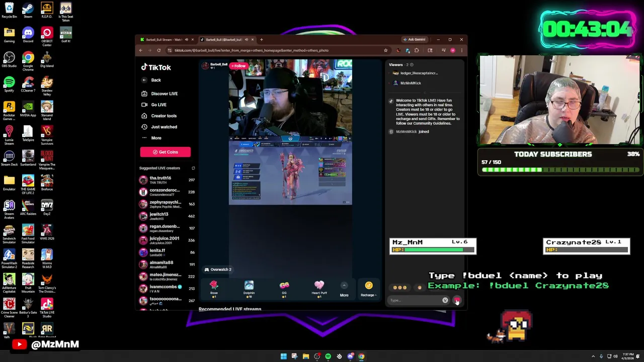Open Spotify desktop shortcut
This screenshot has width=644, height=362.
click(9, 83)
